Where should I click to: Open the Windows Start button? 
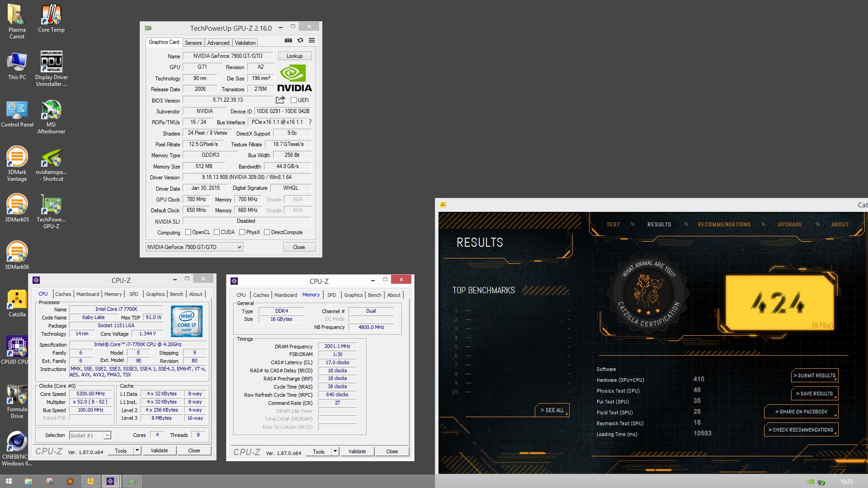point(9,481)
